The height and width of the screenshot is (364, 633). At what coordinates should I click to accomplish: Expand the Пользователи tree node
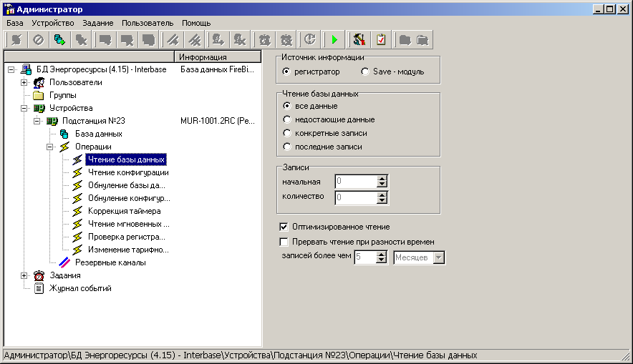24,82
